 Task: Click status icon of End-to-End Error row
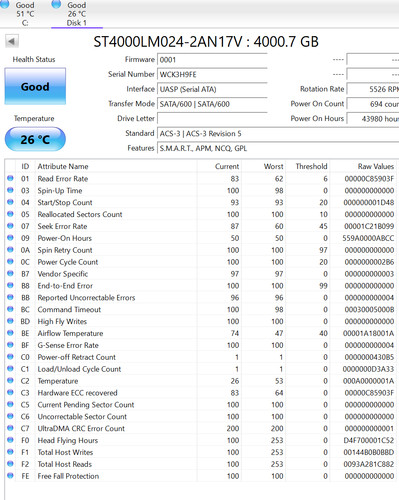point(10,285)
